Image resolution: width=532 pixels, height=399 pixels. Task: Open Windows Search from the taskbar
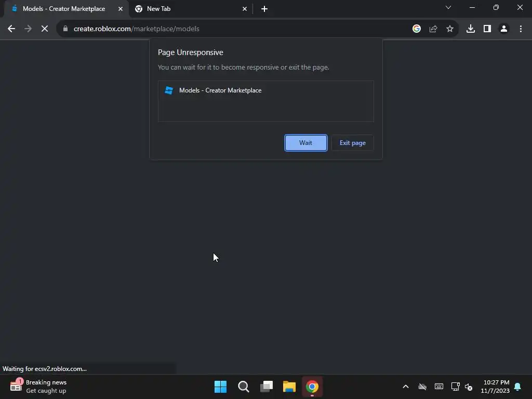[244, 387]
